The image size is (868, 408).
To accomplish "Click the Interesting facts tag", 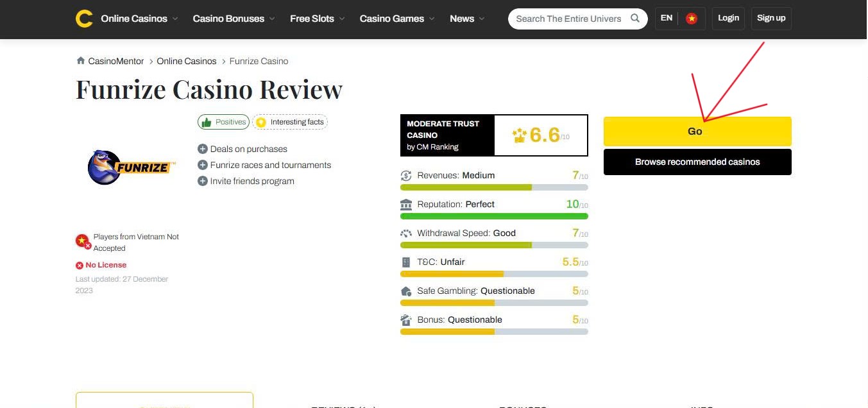I will point(290,122).
